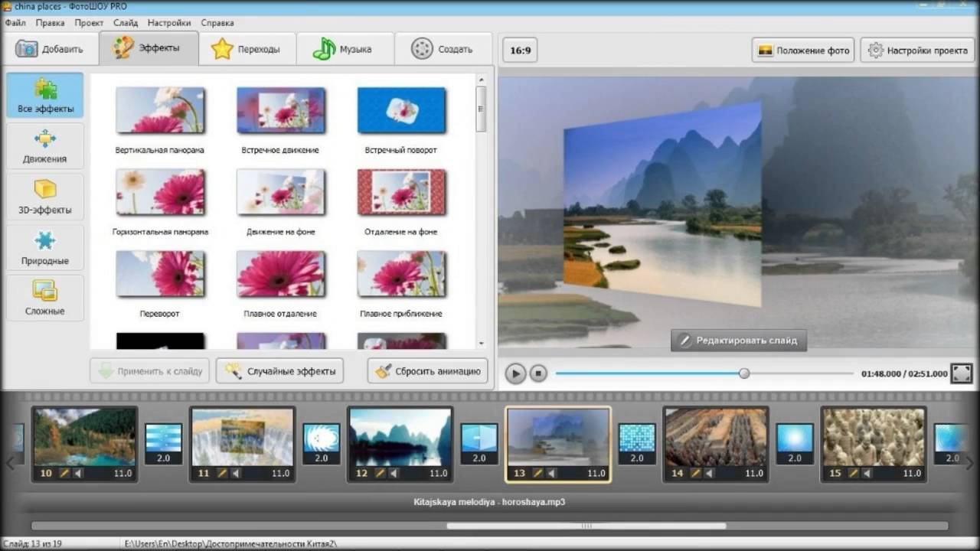This screenshot has width=980, height=551.
Task: Switch to the Добавить tab
Action: [51, 49]
